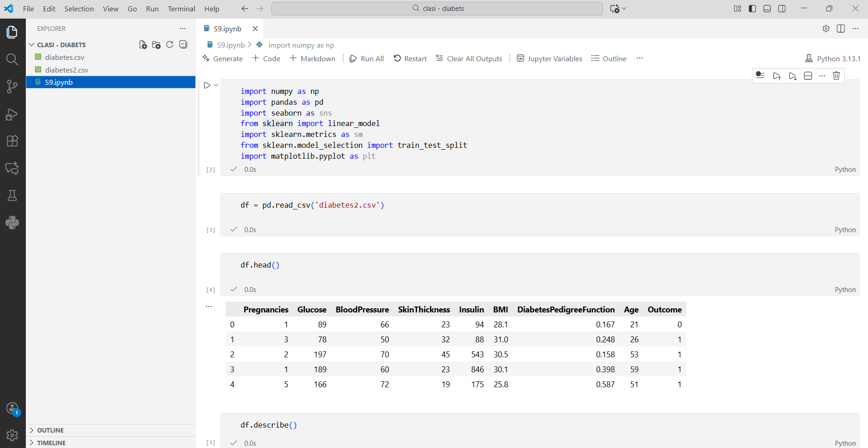Click the command center search box

(437, 9)
